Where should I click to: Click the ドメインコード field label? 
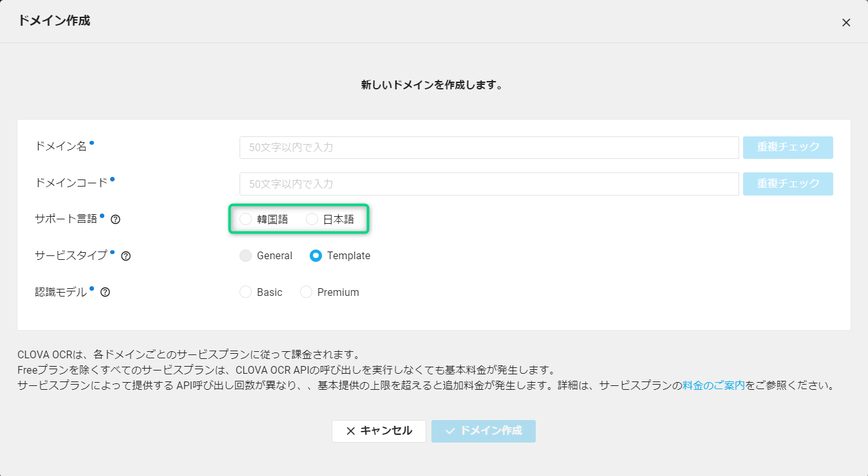(71, 183)
